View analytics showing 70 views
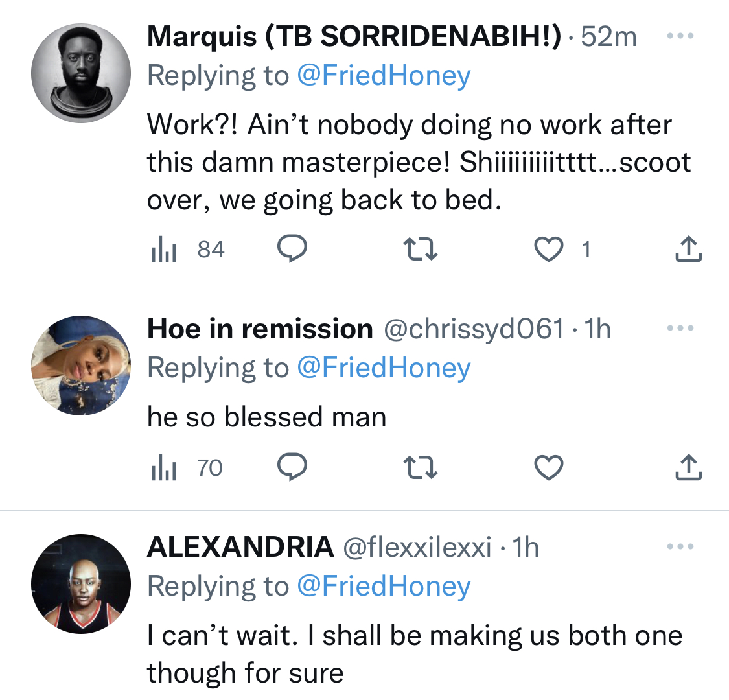Image resolution: width=729 pixels, height=700 pixels. pos(187,467)
